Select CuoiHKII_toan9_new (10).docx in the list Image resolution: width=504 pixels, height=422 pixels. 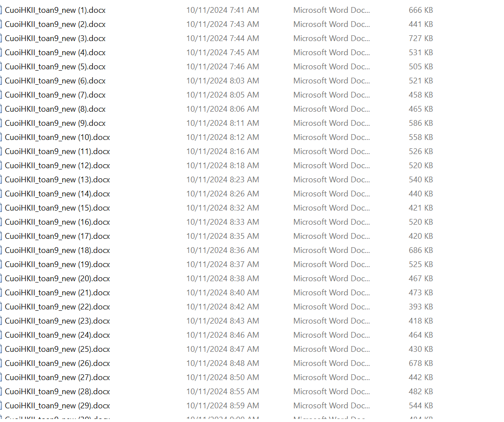[x=57, y=137]
